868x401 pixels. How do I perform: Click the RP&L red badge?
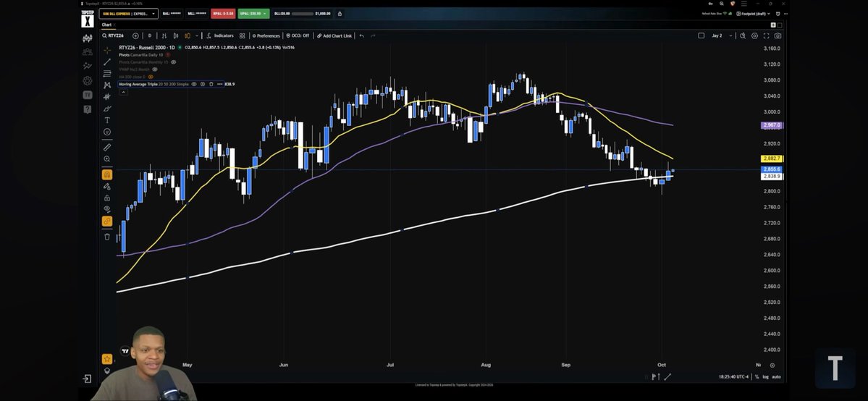223,14
